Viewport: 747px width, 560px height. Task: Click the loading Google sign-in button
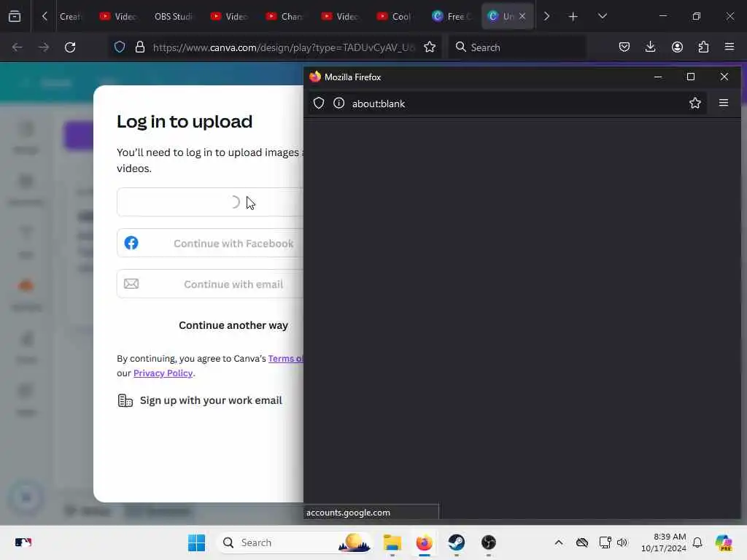coord(210,202)
